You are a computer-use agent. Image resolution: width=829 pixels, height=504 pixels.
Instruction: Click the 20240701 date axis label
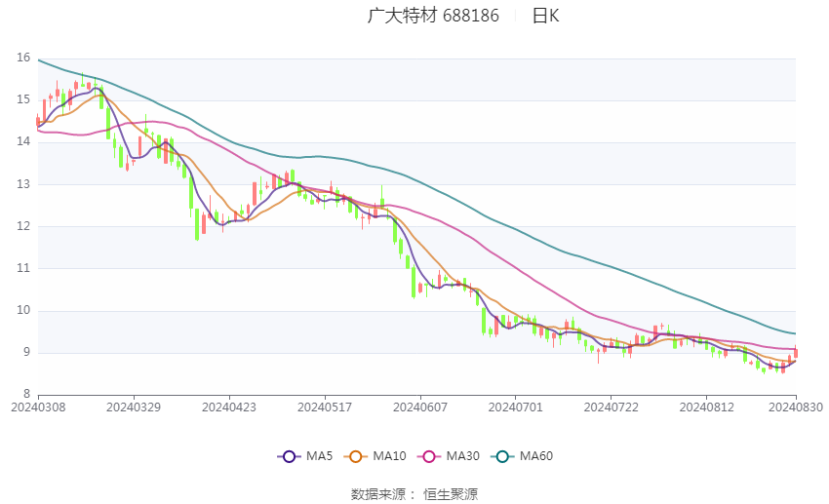pyautogui.click(x=516, y=407)
